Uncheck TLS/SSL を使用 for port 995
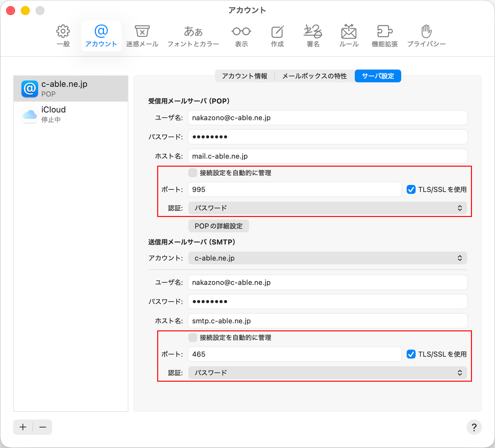The width and height of the screenshot is (495, 448). coord(411,189)
